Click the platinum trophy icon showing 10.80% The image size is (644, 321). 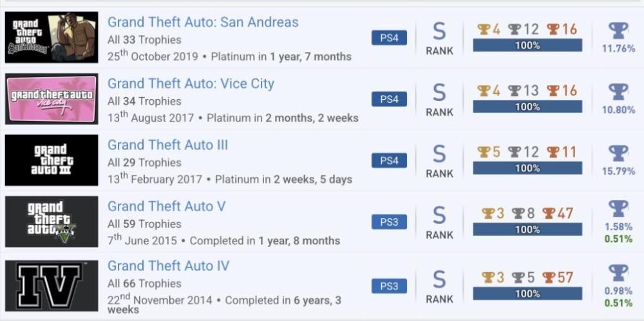point(618,91)
